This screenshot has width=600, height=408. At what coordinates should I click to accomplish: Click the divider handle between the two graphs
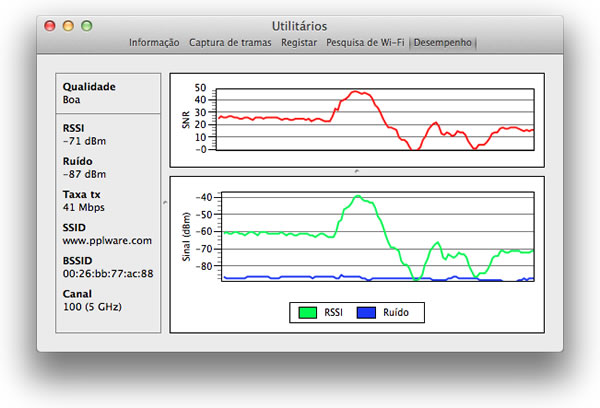pyautogui.click(x=357, y=172)
